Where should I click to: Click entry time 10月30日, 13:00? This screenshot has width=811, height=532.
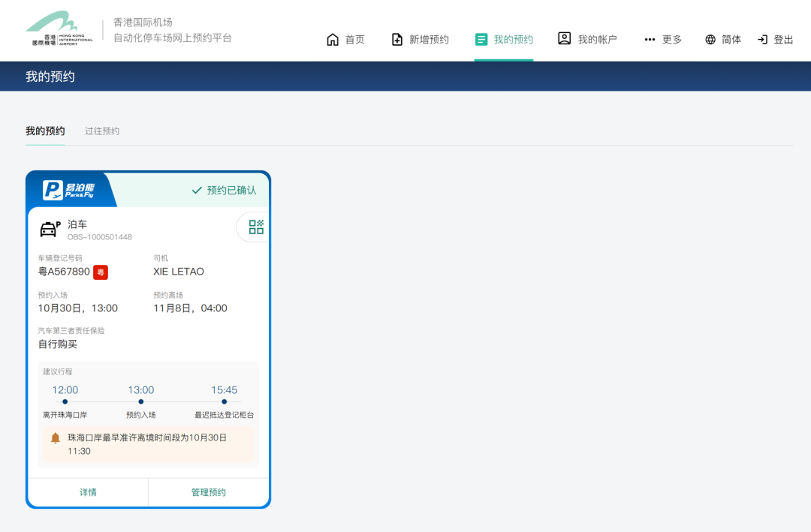pos(77,308)
